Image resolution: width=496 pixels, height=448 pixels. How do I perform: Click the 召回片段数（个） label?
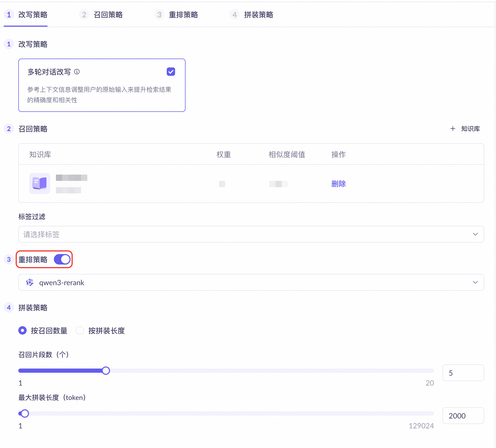(44, 354)
